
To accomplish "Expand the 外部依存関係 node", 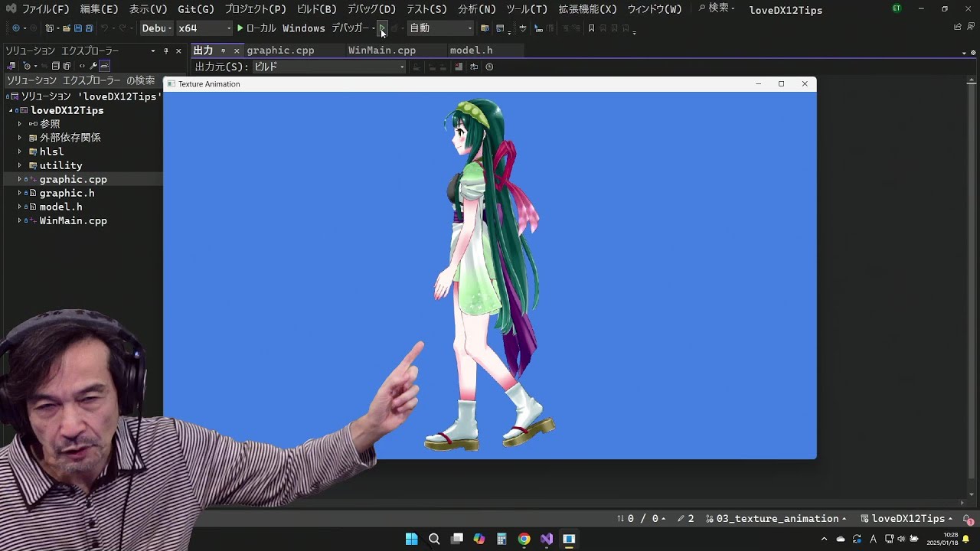I will [x=20, y=138].
